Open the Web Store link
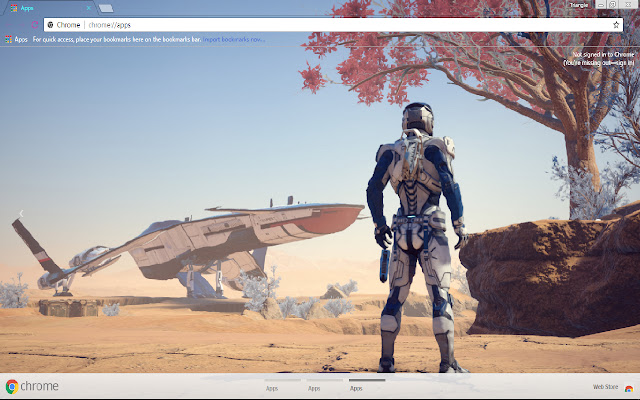 605,387
